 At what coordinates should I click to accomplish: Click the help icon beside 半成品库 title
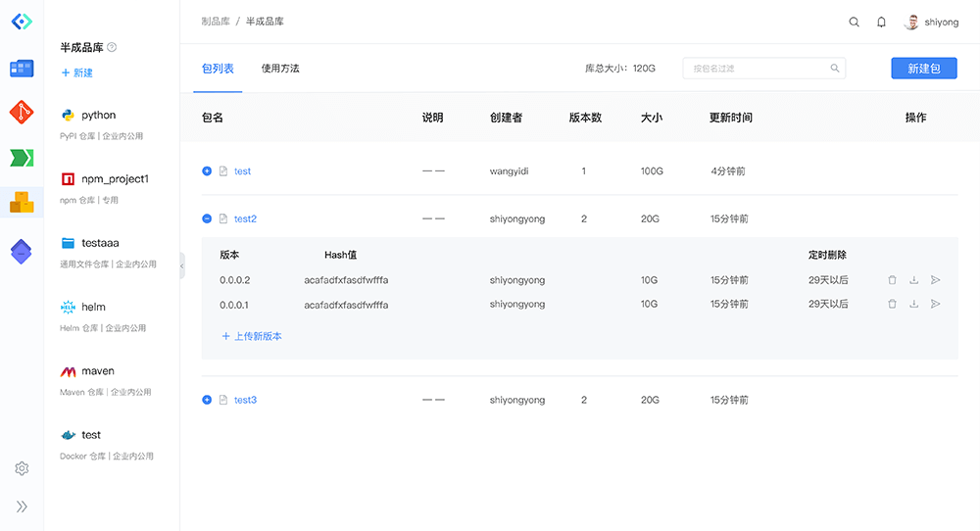pos(112,47)
